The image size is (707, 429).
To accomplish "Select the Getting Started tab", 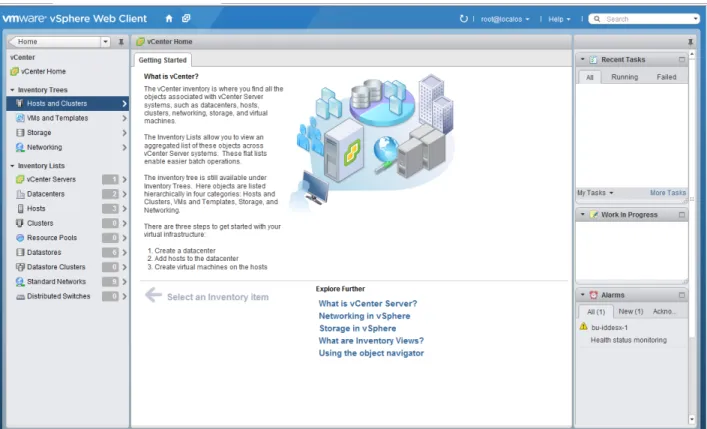I will (162, 60).
